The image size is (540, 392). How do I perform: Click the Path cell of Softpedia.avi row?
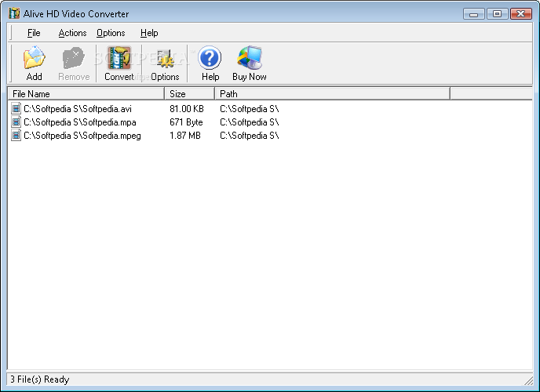[x=250, y=109]
